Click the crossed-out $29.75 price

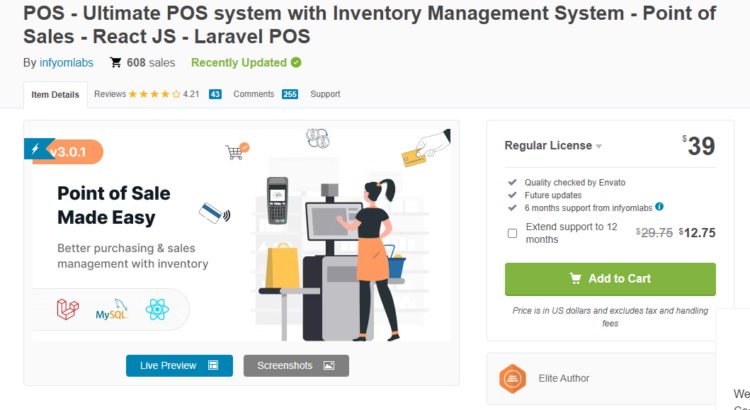tap(654, 233)
